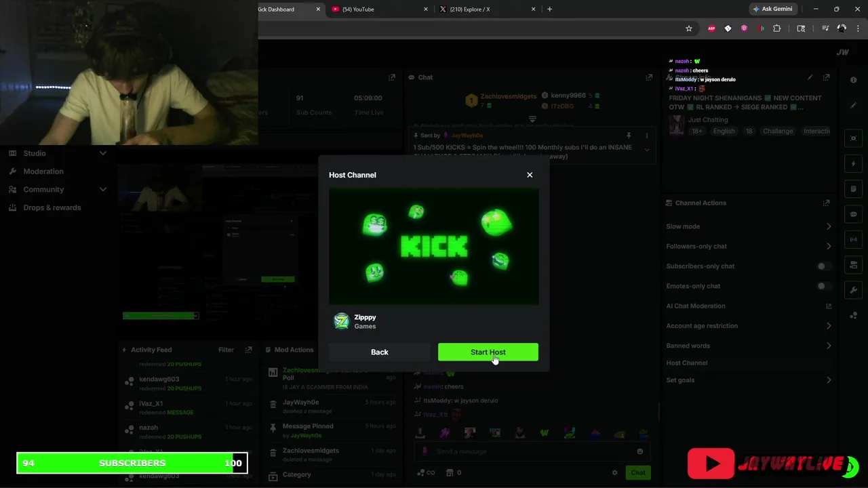Screen dimensions: 868x488
Task: Expand the Community sidebar section chevron
Action: click(x=103, y=190)
